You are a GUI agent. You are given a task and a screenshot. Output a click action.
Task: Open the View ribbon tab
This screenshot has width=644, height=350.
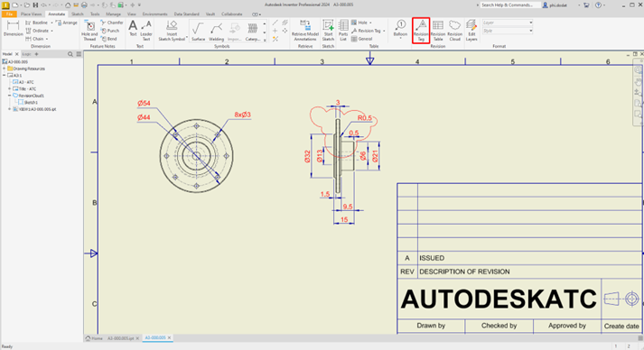pyautogui.click(x=132, y=14)
